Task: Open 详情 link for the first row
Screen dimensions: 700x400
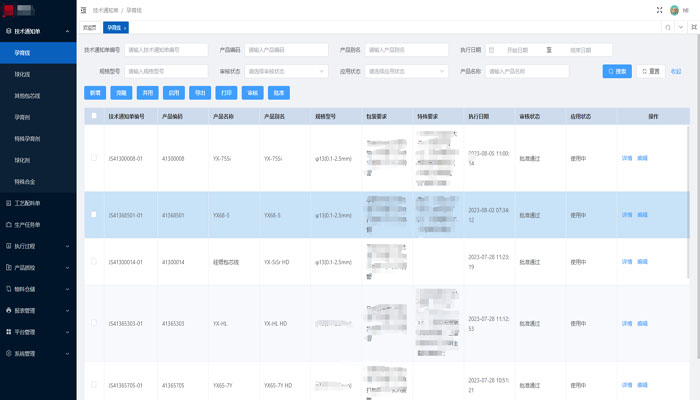Action: click(627, 158)
